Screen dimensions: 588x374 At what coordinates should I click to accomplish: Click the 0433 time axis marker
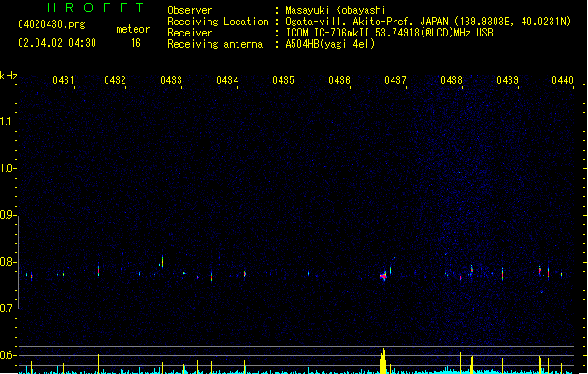pyautogui.click(x=171, y=79)
